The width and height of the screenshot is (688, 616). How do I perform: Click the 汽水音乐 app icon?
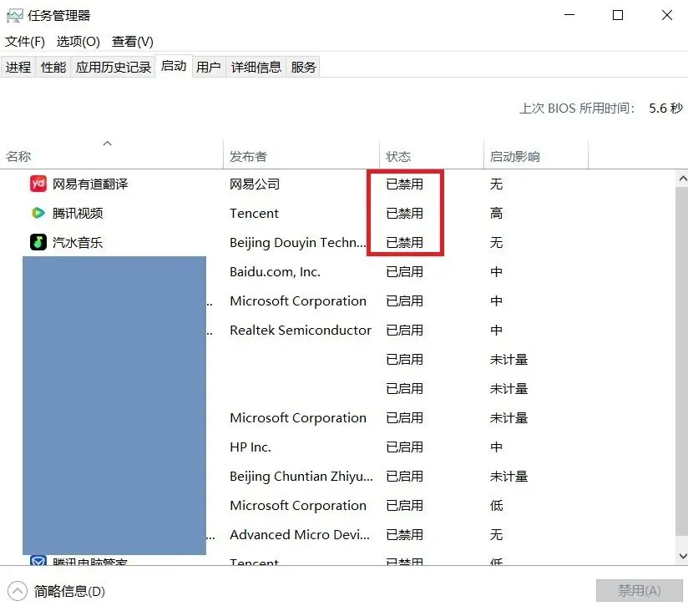point(38,242)
